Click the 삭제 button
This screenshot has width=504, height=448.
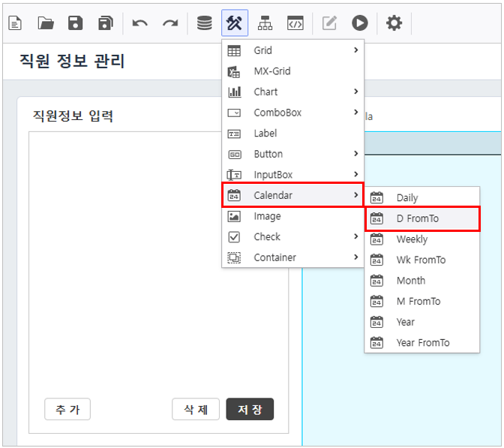(195, 409)
